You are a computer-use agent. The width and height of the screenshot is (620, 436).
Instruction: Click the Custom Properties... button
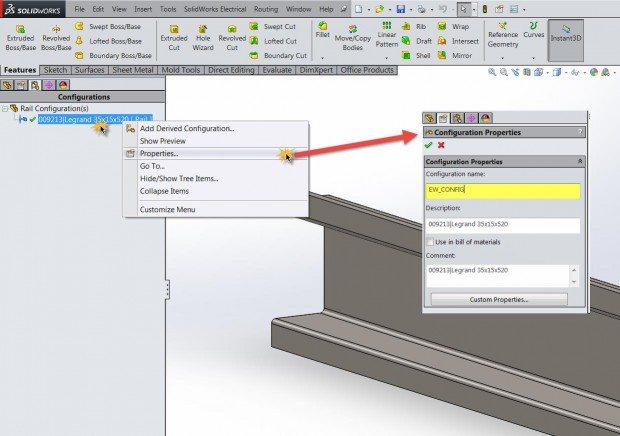(498, 299)
